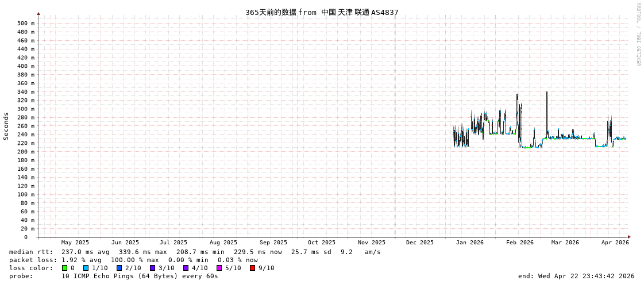Click the Jan 2026 x-axis label
Screen dimensions: 644x284
[469, 243]
